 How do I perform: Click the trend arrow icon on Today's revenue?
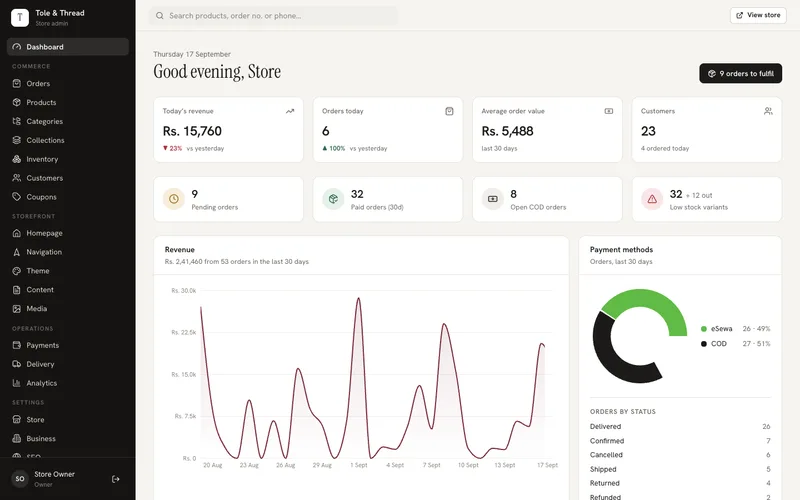click(290, 111)
